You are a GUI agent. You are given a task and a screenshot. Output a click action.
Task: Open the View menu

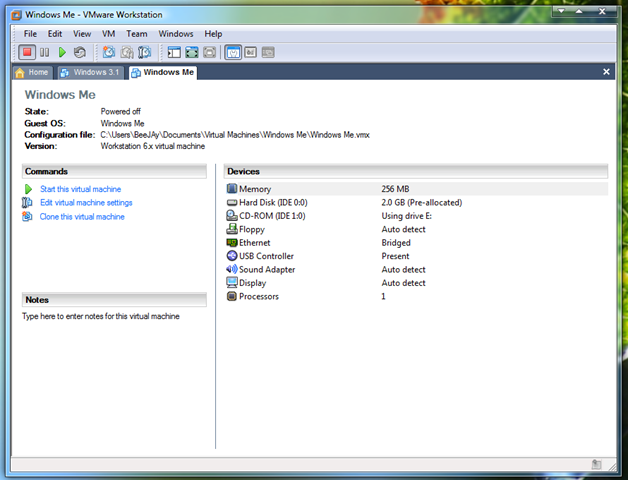pyautogui.click(x=82, y=34)
